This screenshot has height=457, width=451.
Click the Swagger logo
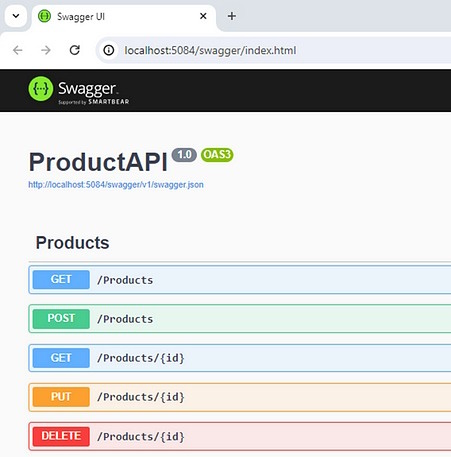click(79, 90)
